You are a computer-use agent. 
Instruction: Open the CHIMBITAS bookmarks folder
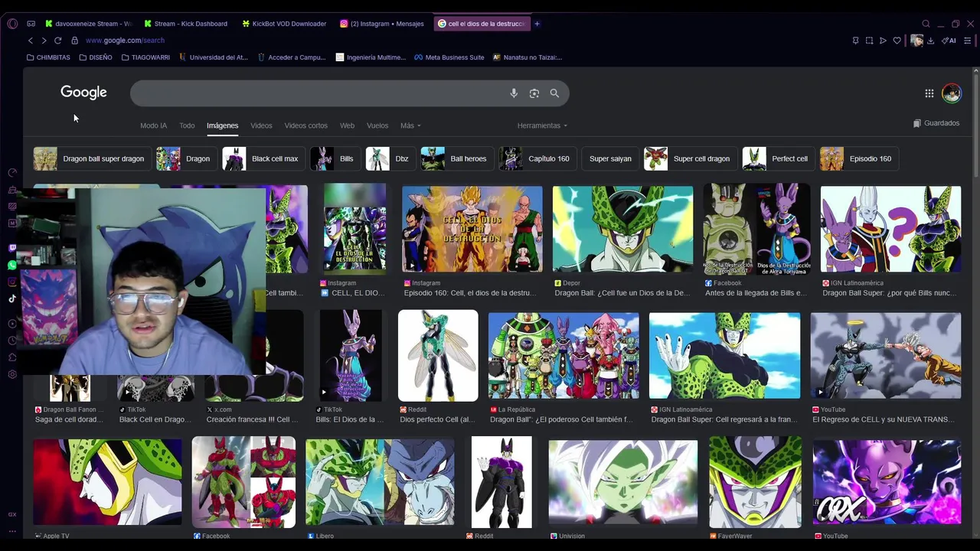(48, 57)
